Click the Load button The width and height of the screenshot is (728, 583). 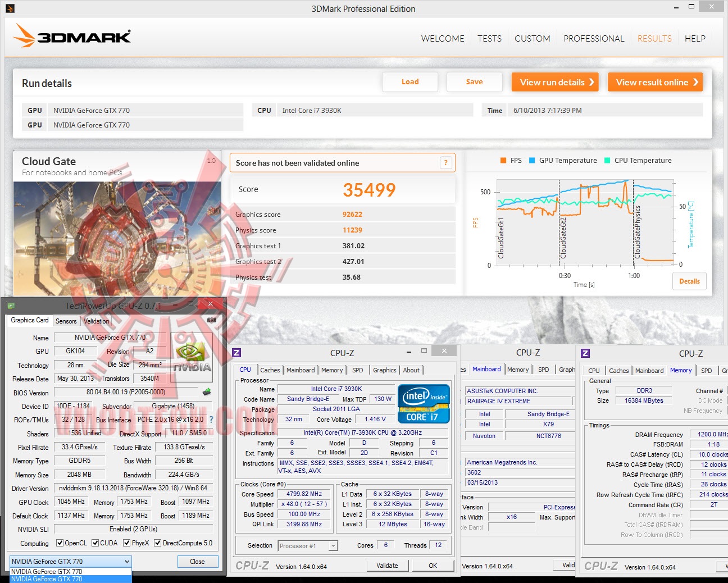pos(410,82)
